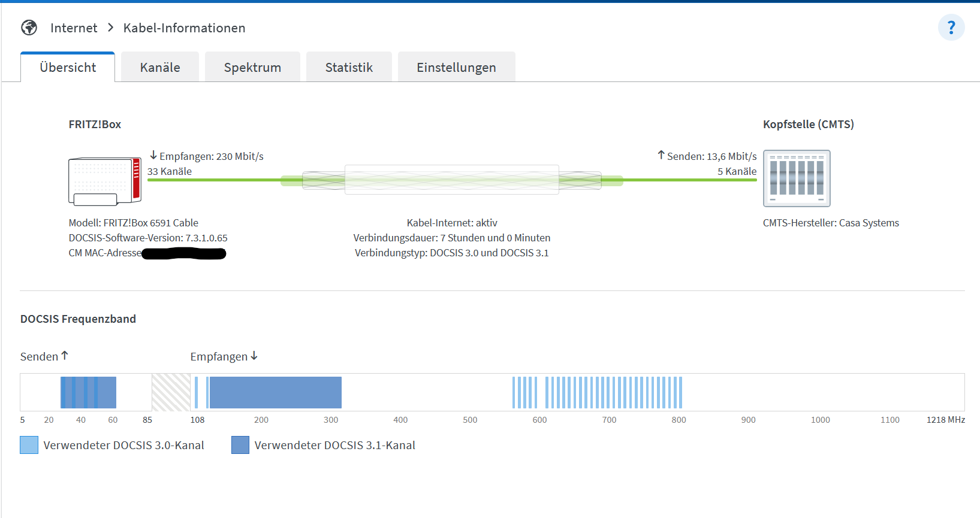Image resolution: width=980 pixels, height=518 pixels.
Task: Click the 'DOCSIS Frequenzband' heading
Action: (x=78, y=319)
